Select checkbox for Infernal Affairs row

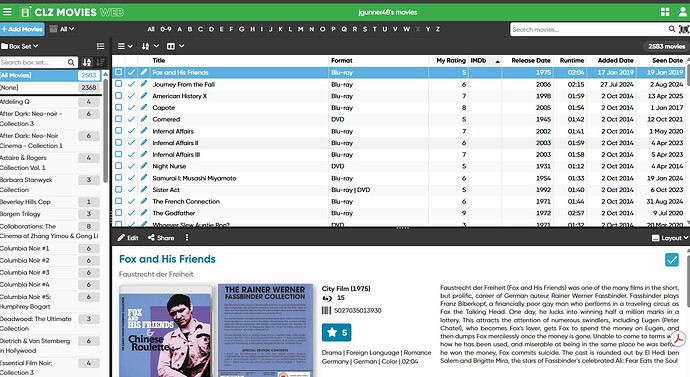click(118, 131)
